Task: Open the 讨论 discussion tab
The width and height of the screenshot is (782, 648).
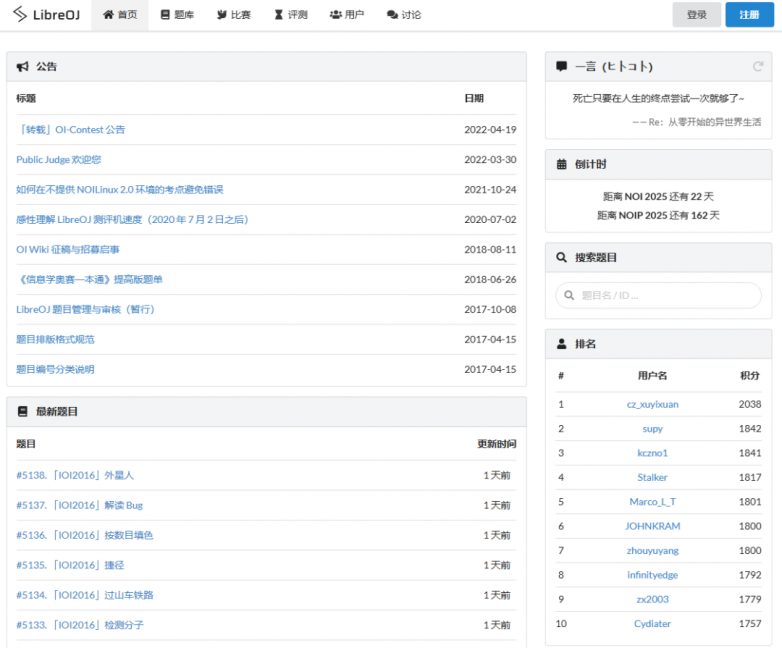Action: tap(403, 15)
